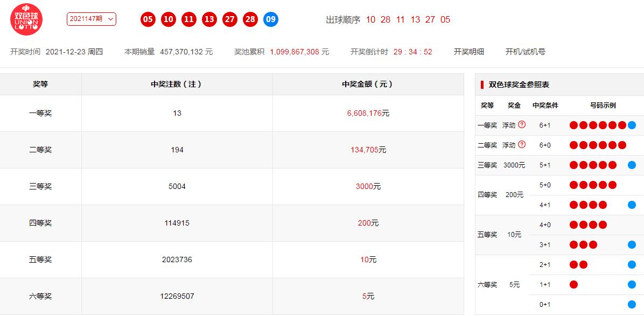Click the 6+0 condition cell

pyautogui.click(x=545, y=145)
